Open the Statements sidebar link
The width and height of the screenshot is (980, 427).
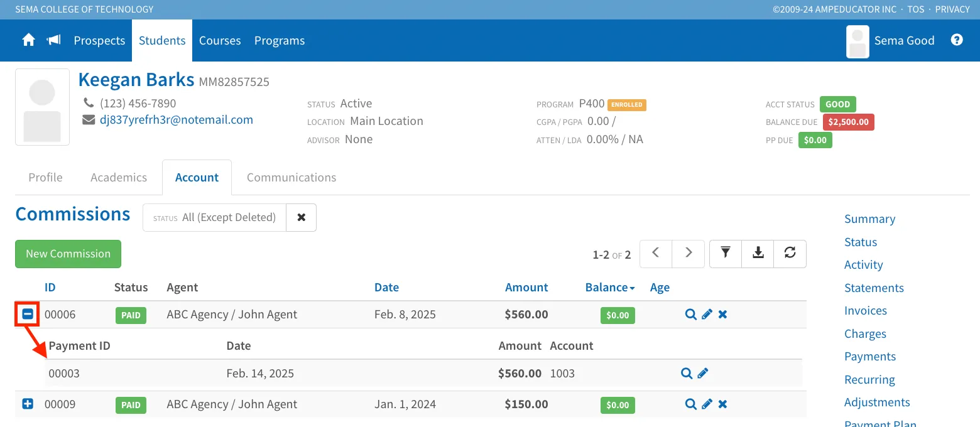tap(874, 288)
